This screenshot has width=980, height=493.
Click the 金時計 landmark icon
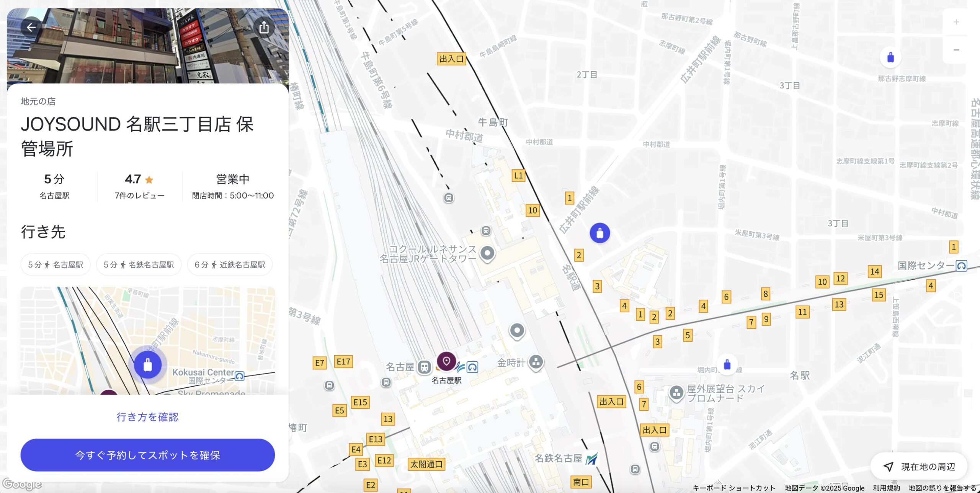tap(536, 362)
